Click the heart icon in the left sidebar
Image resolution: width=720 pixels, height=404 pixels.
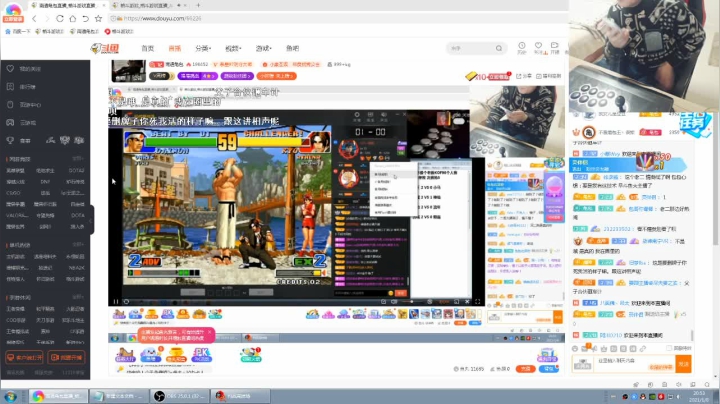[10, 68]
